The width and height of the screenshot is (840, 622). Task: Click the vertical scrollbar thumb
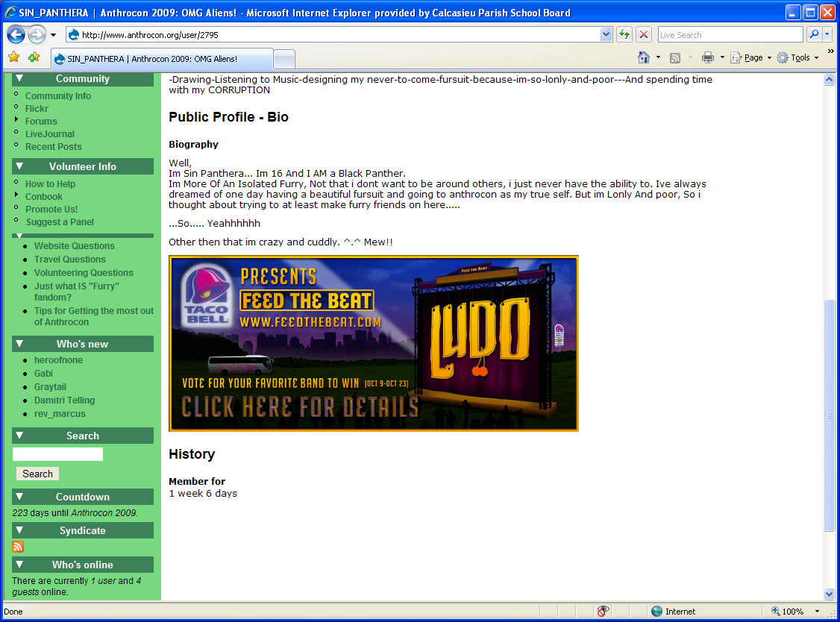click(x=830, y=415)
